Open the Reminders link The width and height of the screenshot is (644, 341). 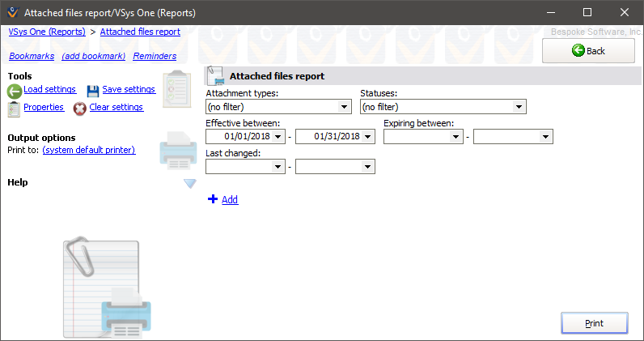[x=155, y=56]
